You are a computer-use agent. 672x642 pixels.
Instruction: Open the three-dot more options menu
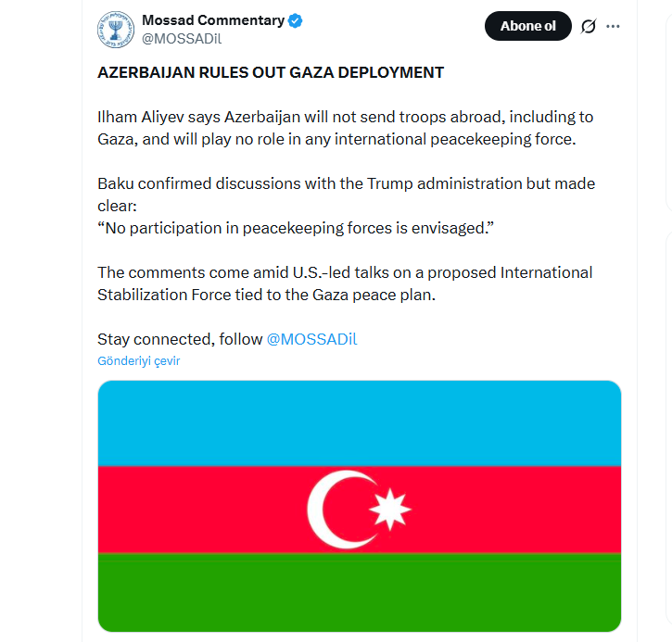613,27
